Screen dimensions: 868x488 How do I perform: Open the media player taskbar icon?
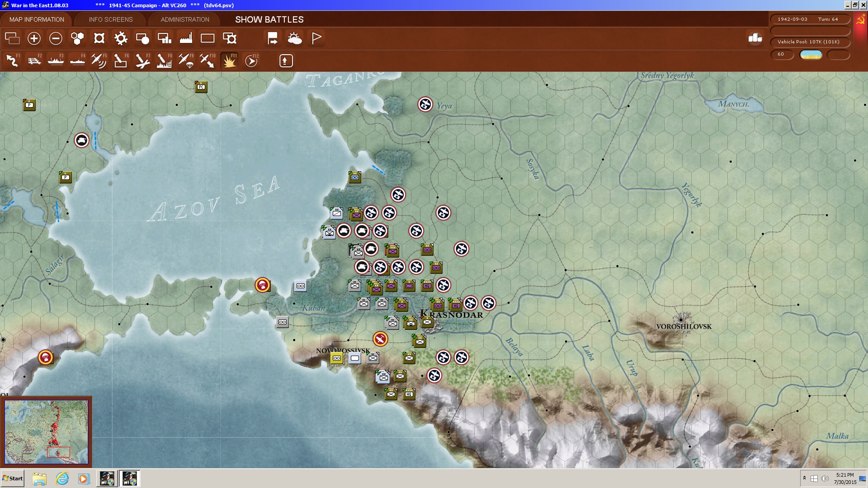click(x=84, y=479)
